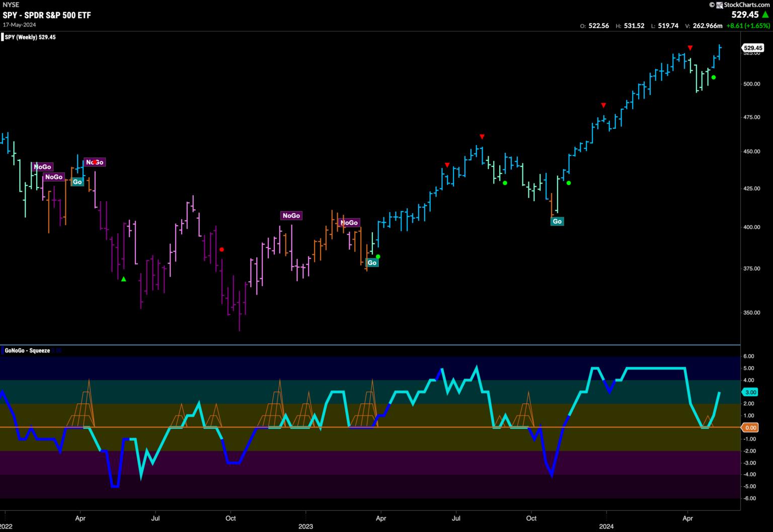Click the green up triangle below the mid-2022 bars
Viewport: 773px width, 532px height.
tap(124, 279)
